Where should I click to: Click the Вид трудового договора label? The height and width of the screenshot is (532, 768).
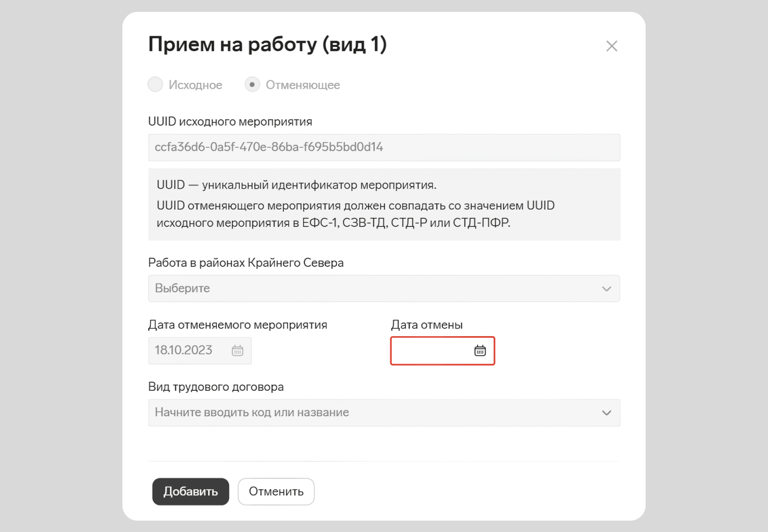click(216, 387)
